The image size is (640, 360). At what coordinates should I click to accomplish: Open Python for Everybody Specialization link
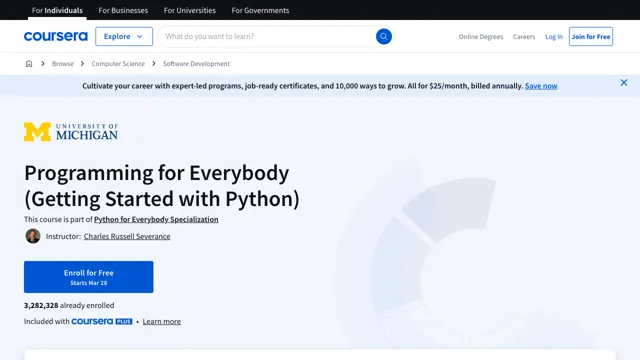[x=156, y=219]
